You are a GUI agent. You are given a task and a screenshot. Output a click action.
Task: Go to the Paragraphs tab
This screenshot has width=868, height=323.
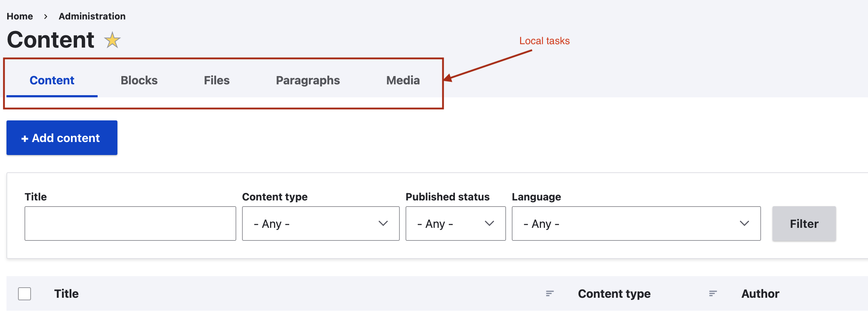[x=308, y=80]
